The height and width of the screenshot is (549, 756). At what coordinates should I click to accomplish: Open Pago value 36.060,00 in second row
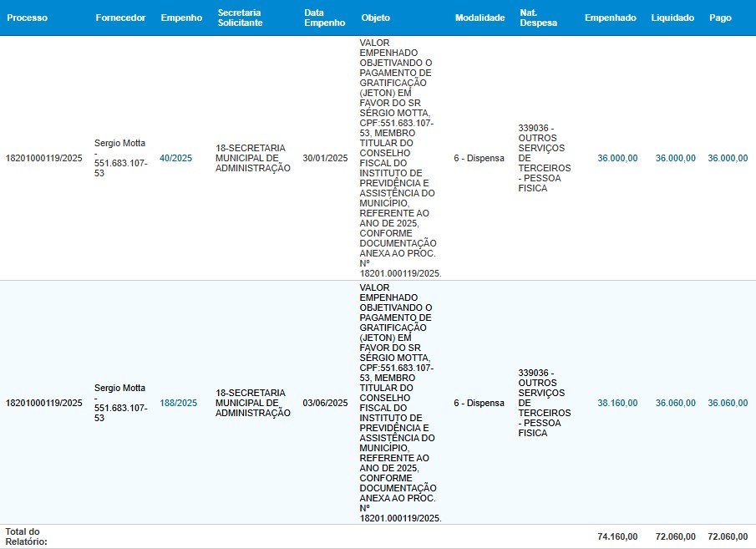pyautogui.click(x=728, y=403)
